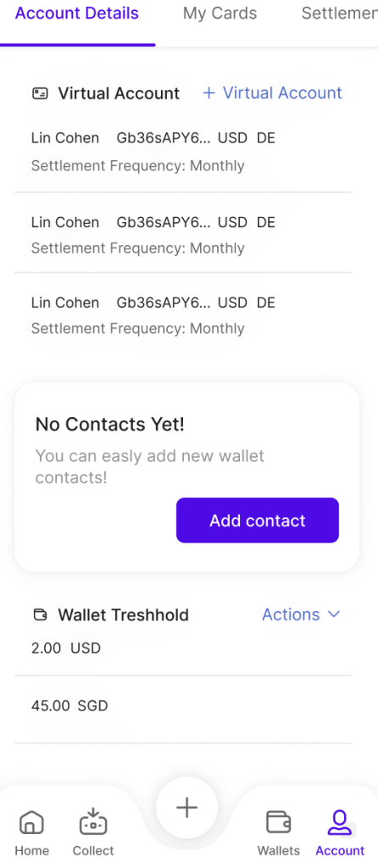Viewport: 378px width, 868px height.
Task: Open the second Lin Cohen virtual account row
Action: (x=182, y=235)
